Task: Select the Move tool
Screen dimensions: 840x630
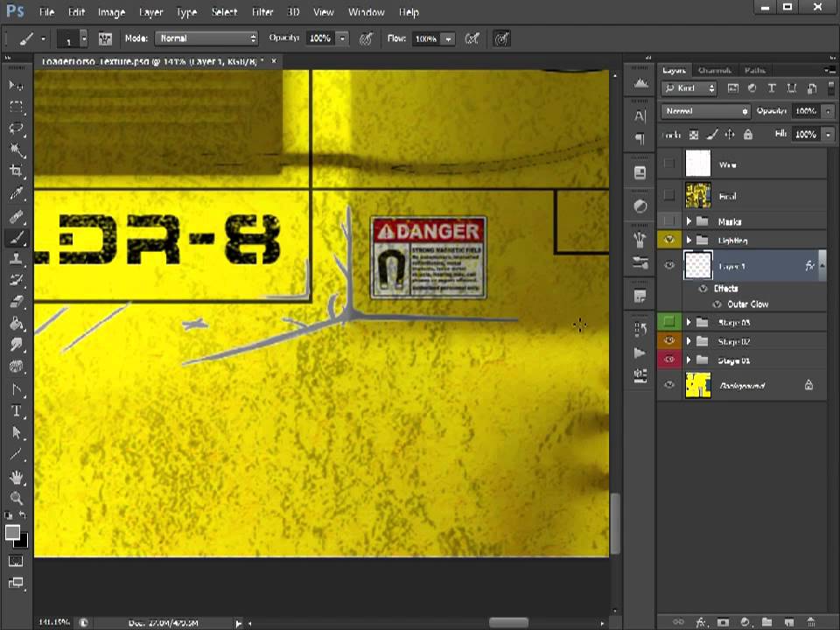Action: pos(16,85)
